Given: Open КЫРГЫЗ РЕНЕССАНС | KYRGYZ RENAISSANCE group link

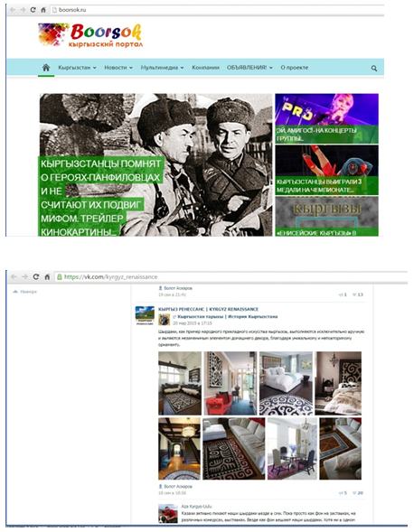Looking at the screenshot, I should pos(208,309).
